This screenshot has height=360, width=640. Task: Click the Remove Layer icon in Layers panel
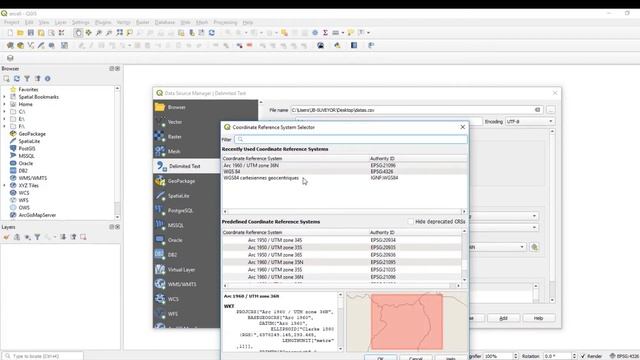(83, 237)
